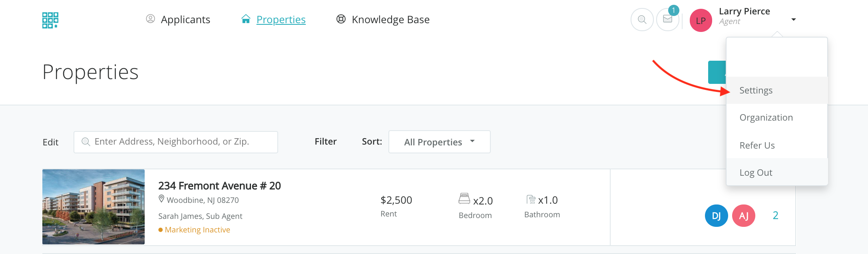This screenshot has width=868, height=254.
Task: Open the messages envelope icon
Action: click(x=667, y=19)
